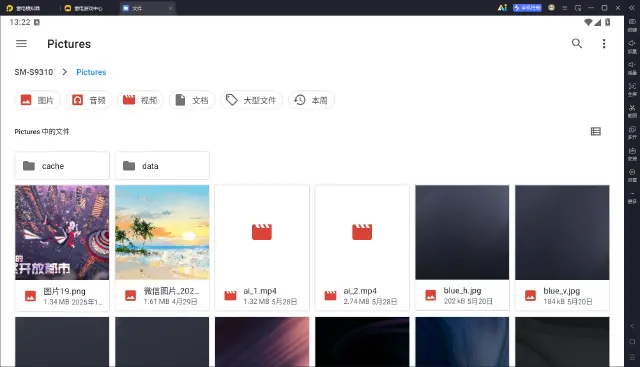Click image icon beside blue_h.jpg

pos(431,295)
